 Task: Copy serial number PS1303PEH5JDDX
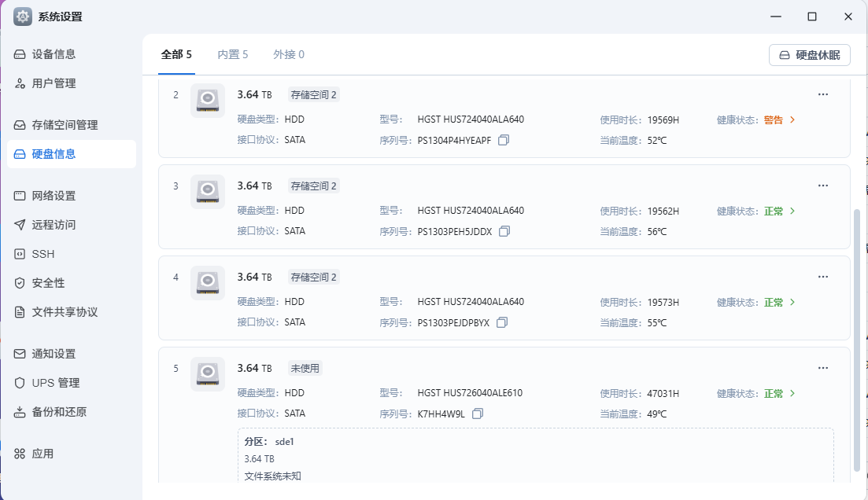(504, 231)
